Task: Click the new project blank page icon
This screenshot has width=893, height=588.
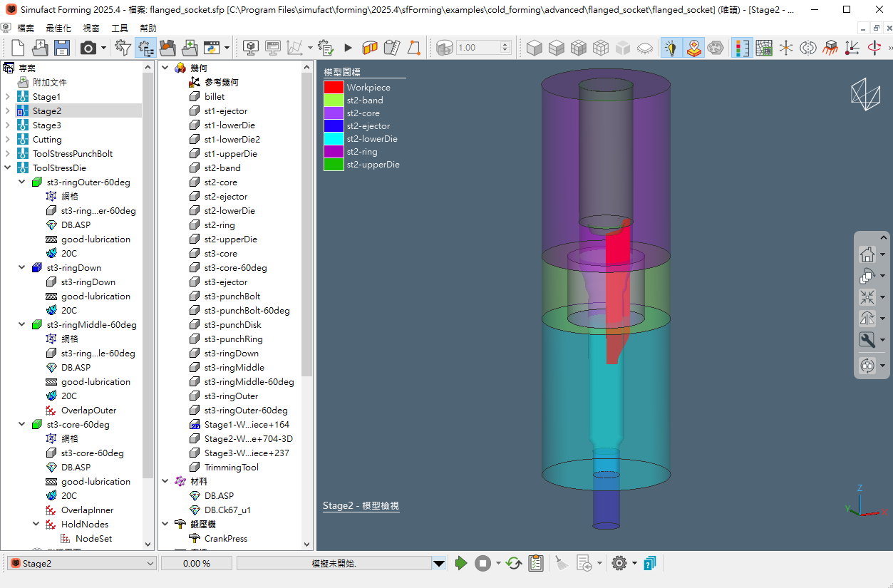Action: [18, 48]
